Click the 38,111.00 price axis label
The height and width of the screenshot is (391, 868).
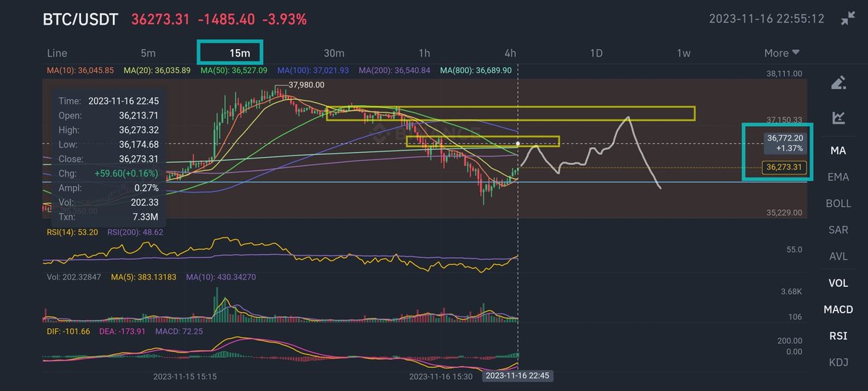point(783,73)
